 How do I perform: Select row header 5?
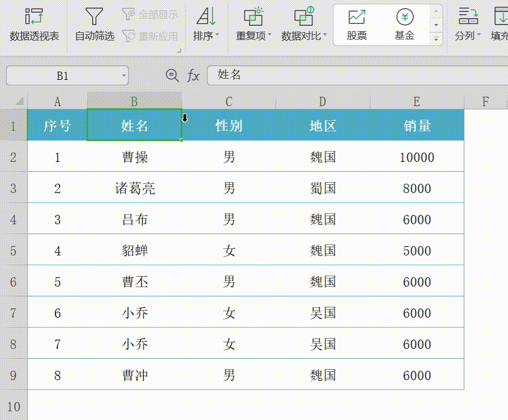point(14,250)
